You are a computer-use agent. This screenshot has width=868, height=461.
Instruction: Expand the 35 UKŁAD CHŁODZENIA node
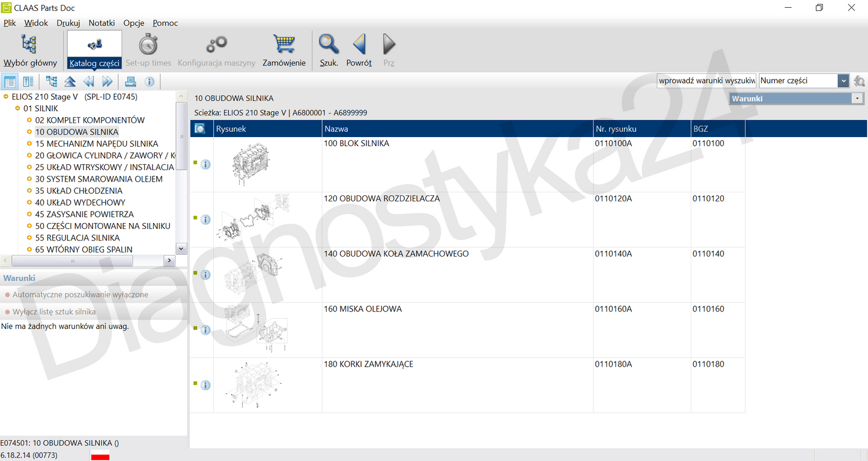point(29,191)
